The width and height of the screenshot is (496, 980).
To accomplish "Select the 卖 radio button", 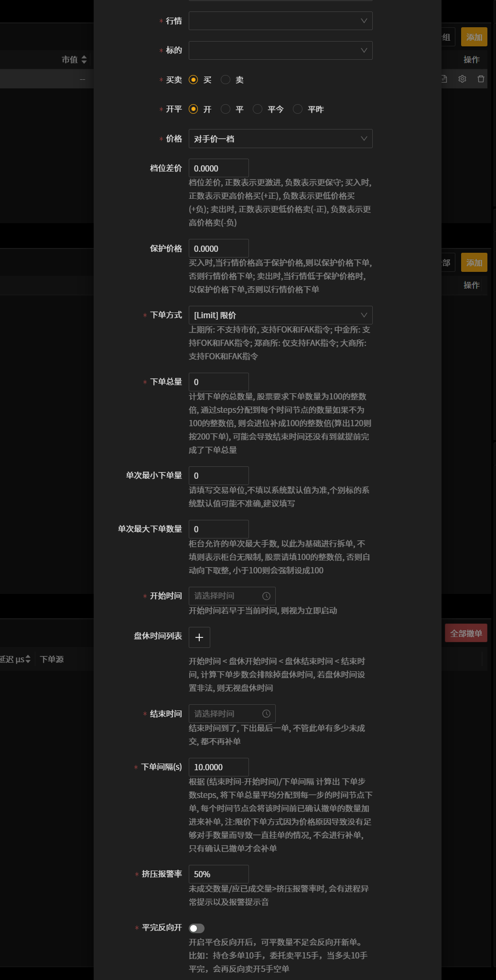I will [x=226, y=80].
